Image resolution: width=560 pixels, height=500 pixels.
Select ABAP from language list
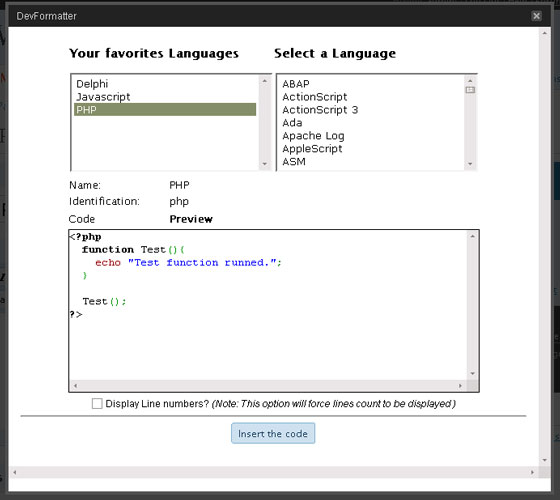(370, 84)
